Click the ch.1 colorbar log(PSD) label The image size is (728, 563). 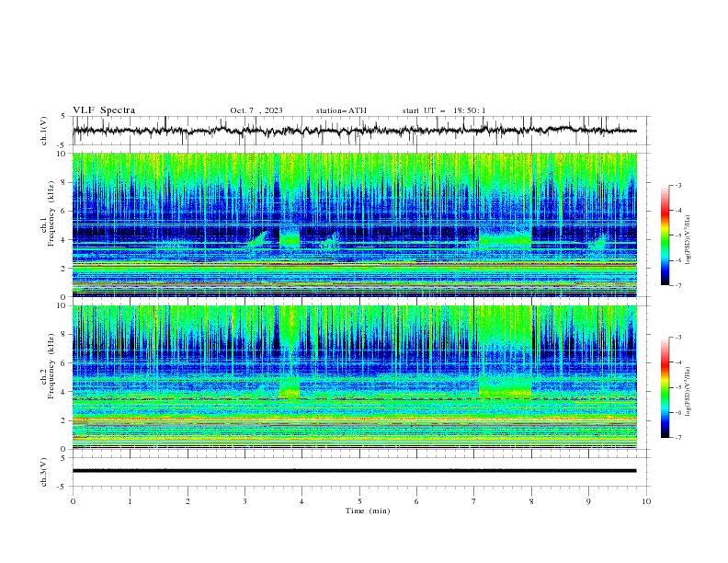coord(688,238)
